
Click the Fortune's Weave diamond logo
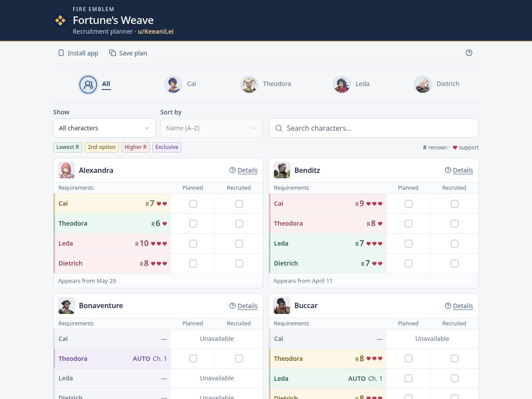[x=60, y=20]
